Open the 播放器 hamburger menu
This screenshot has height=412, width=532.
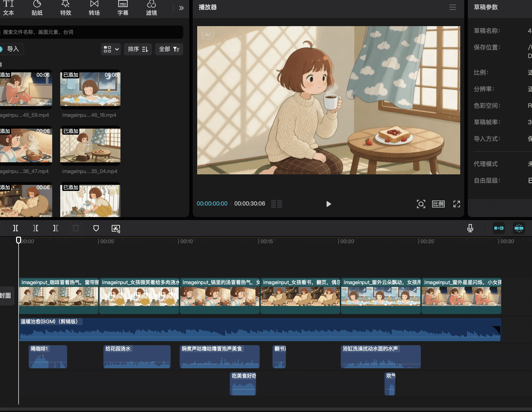[x=452, y=7]
